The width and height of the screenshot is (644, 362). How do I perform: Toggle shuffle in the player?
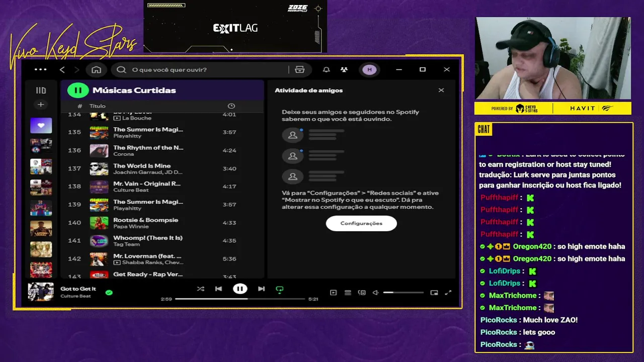[201, 289]
